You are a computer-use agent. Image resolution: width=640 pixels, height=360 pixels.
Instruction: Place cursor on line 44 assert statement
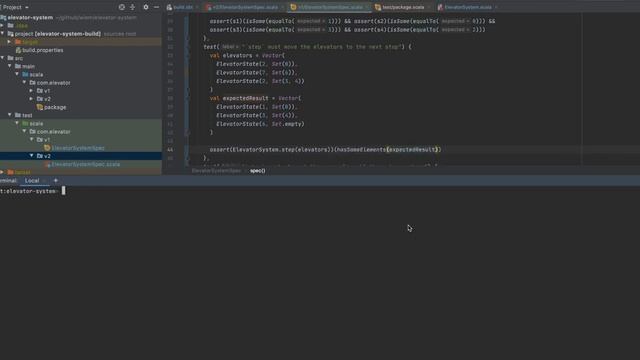[325, 149]
